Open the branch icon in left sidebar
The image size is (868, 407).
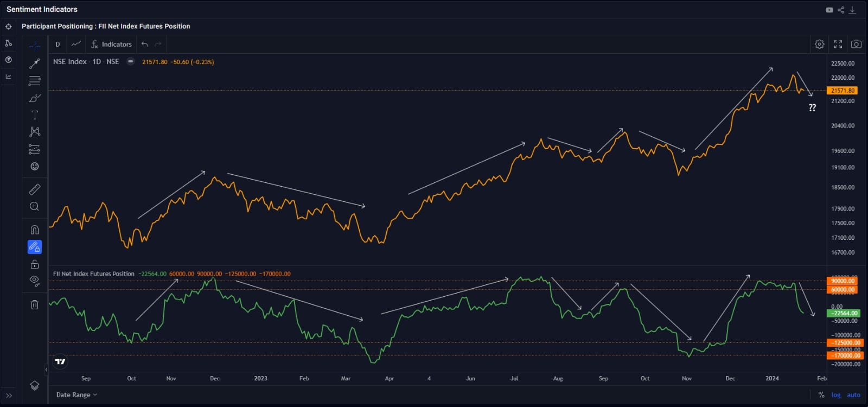[x=8, y=43]
